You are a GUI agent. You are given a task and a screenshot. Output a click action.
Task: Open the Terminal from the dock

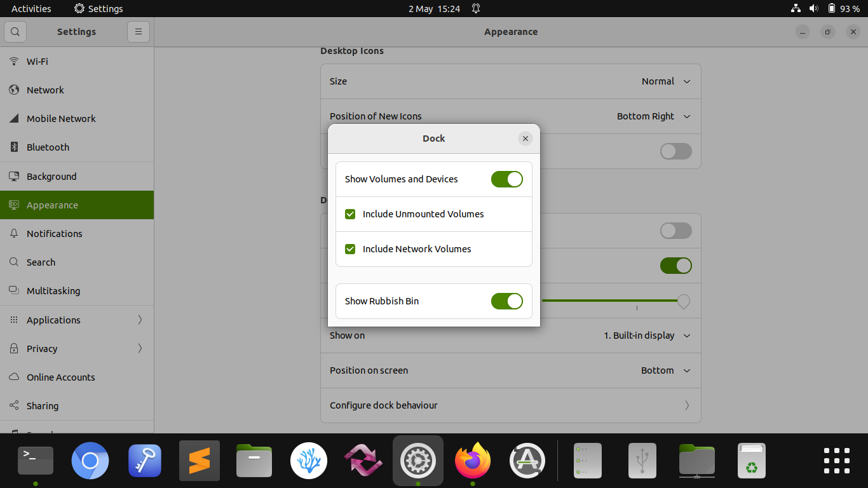pos(35,460)
